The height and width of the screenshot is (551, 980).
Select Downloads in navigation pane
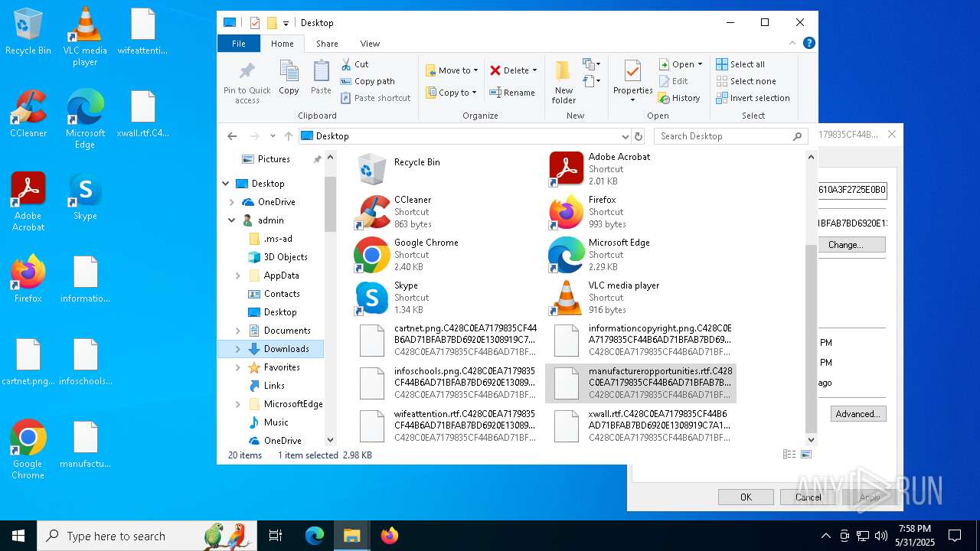(x=270, y=349)
